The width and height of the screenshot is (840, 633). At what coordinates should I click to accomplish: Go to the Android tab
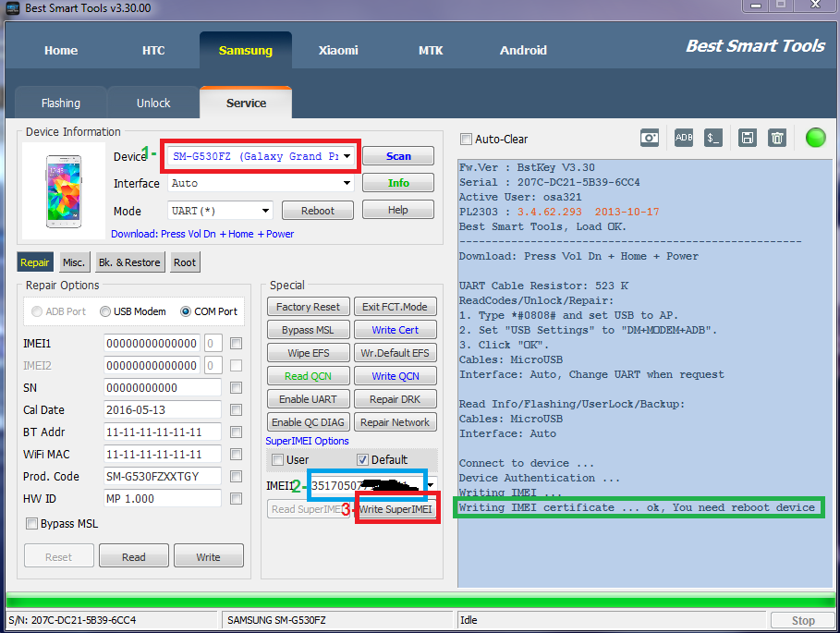523,50
